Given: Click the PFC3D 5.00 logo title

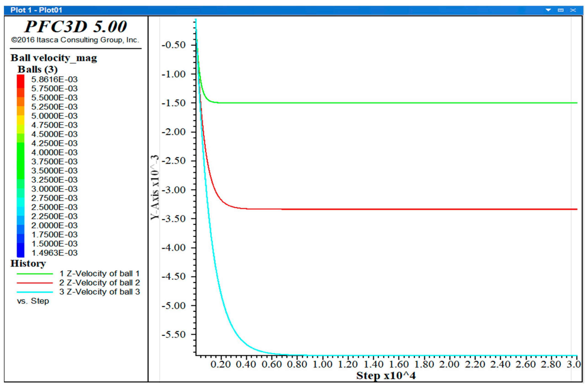Looking at the screenshot, I should coord(75,26).
